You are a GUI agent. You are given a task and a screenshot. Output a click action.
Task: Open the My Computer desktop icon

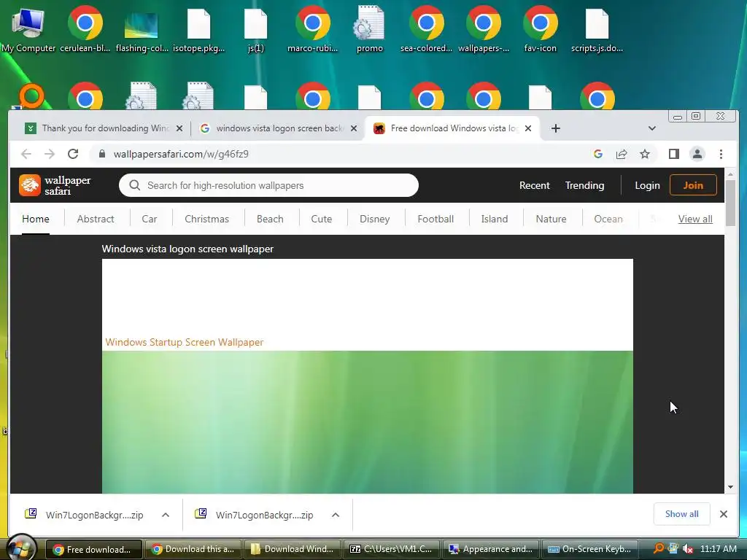pyautogui.click(x=28, y=28)
